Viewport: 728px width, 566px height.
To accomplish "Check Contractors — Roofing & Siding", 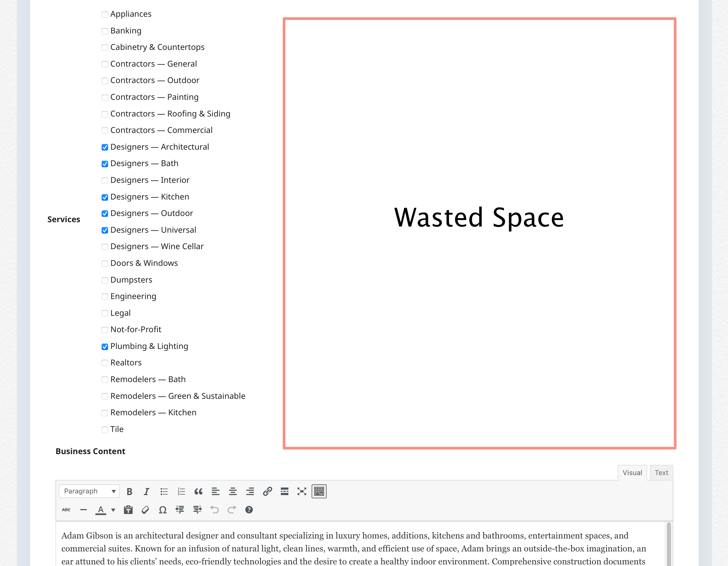I will 105,114.
